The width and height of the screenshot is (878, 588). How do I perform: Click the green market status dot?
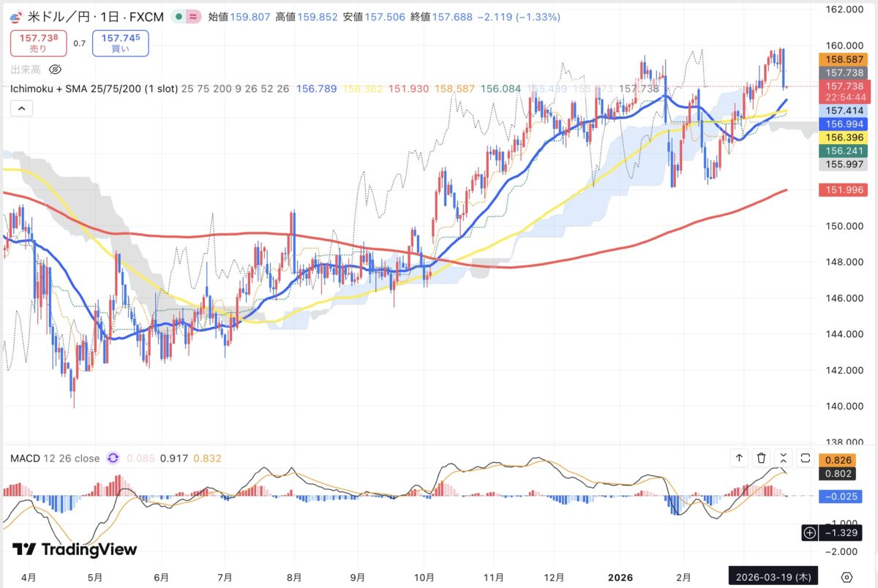tap(177, 16)
